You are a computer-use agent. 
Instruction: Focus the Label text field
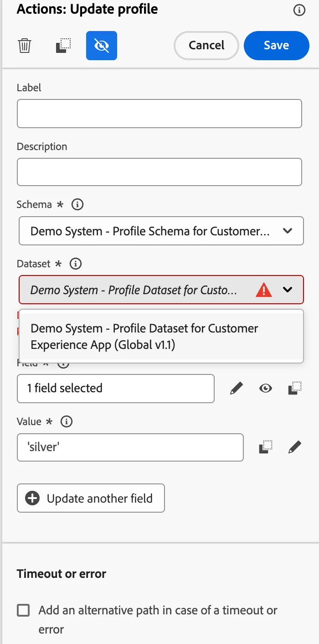tap(159, 114)
